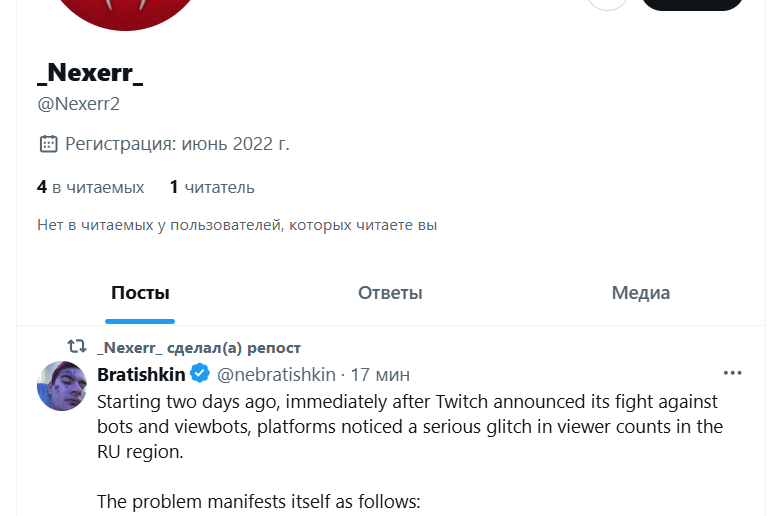775x516 pixels.
Task: Select the Медиа tab
Action: (640, 293)
